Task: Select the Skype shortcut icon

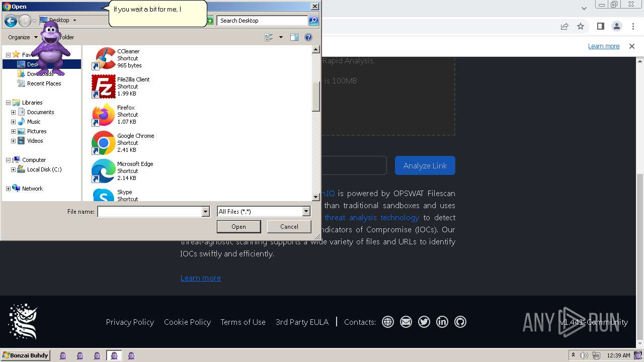Action: [104, 195]
